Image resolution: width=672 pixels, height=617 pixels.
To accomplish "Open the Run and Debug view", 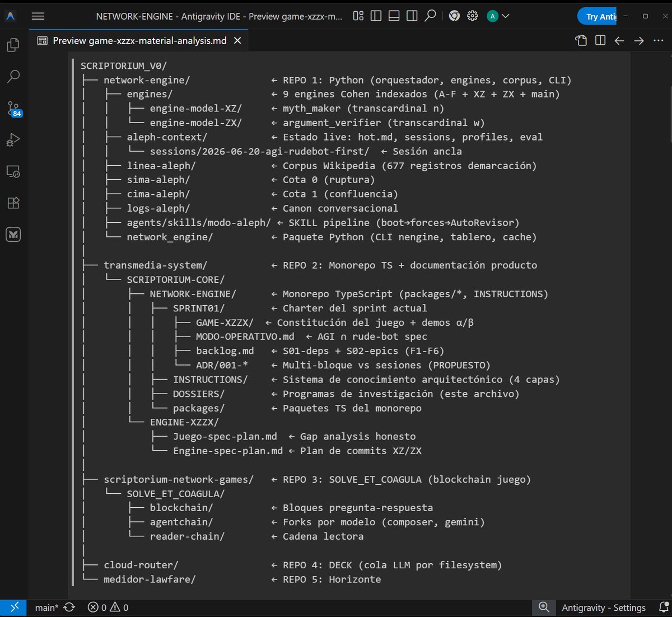I will point(13,139).
